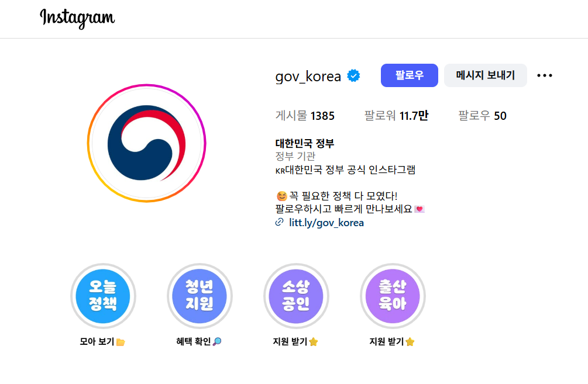Click the 정부 기관 category text
This screenshot has width=588, height=384.
(295, 156)
